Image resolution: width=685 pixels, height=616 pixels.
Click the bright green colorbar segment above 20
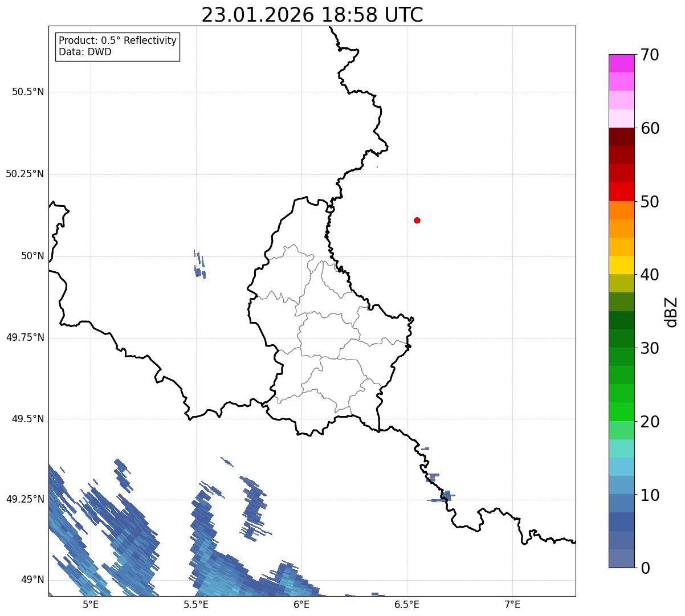[x=621, y=411]
